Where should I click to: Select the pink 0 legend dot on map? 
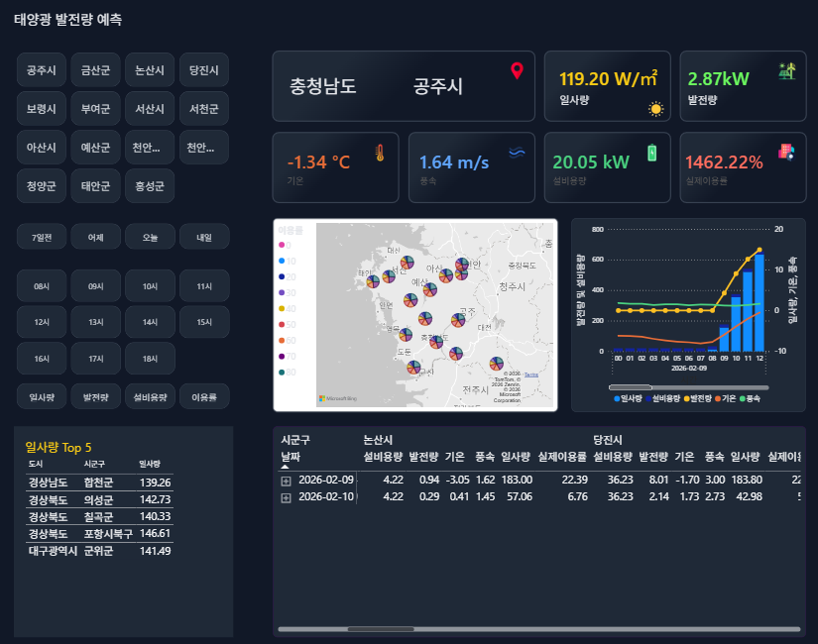tap(282, 245)
